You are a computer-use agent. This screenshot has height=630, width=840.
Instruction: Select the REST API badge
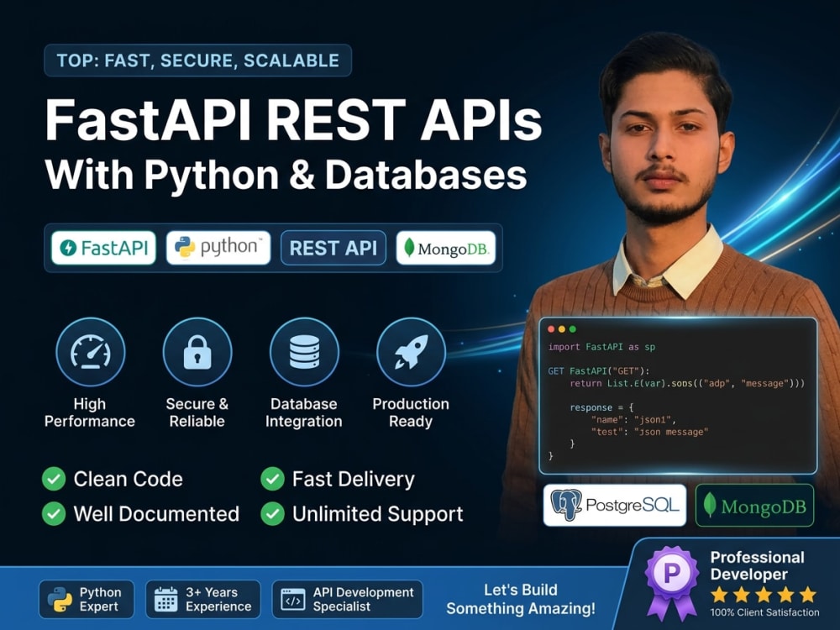333,248
